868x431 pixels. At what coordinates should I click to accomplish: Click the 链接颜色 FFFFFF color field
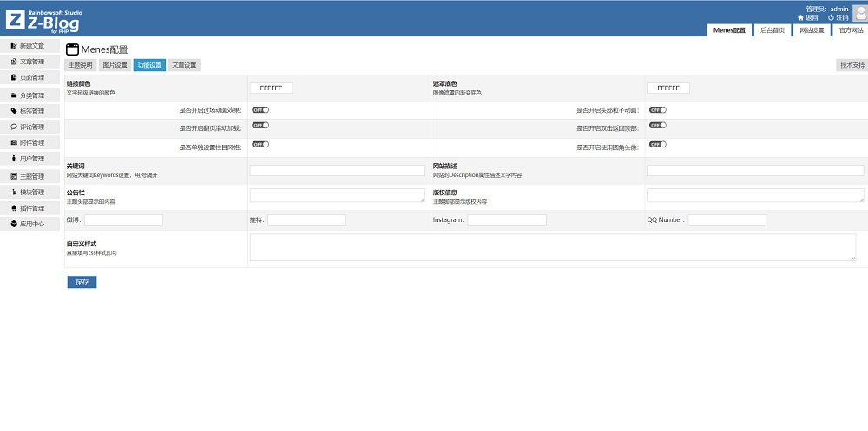pyautogui.click(x=271, y=88)
